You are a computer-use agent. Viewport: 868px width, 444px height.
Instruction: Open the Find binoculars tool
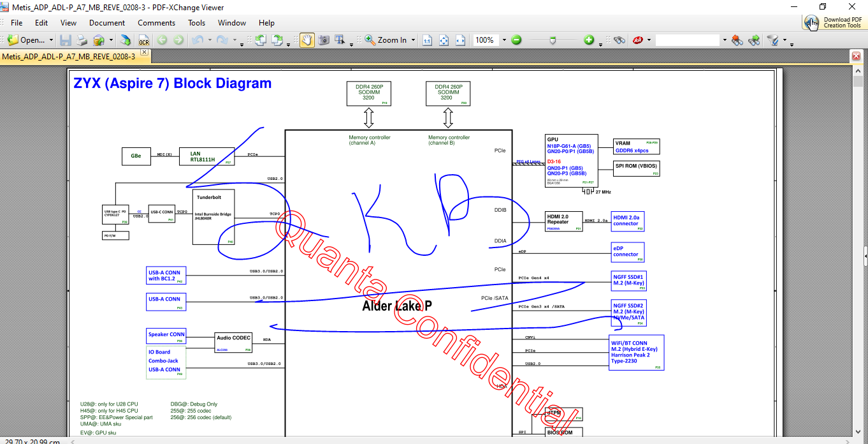[x=619, y=40]
